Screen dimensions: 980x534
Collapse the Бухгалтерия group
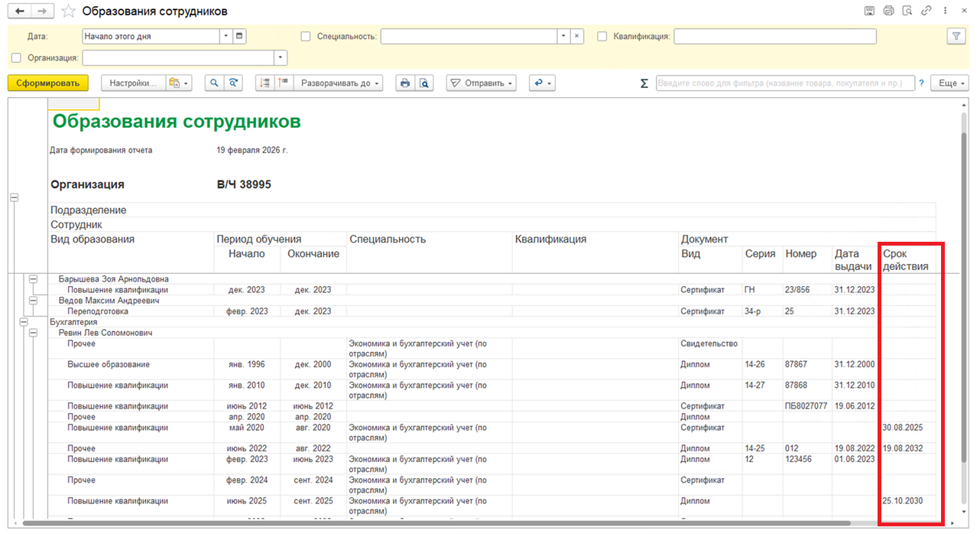coord(23,322)
